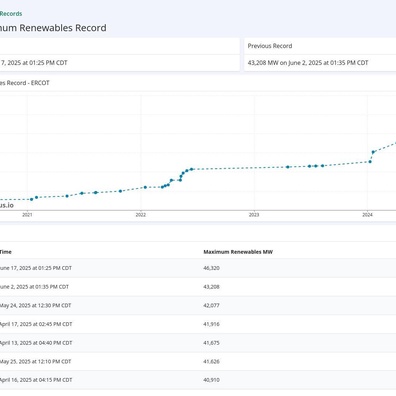Click the highest visible data point after 2024
Image resolution: width=396 pixels, height=396 pixels.
click(x=373, y=152)
